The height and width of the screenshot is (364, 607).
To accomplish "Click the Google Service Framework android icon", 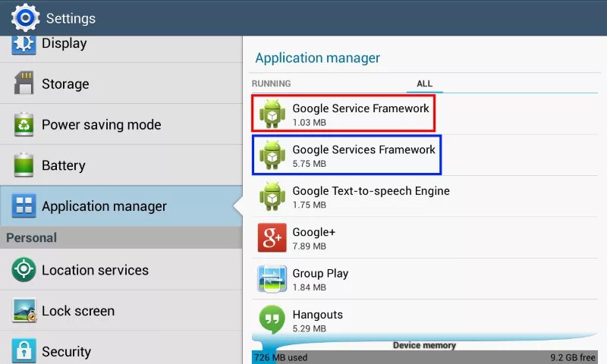I will pyautogui.click(x=272, y=114).
